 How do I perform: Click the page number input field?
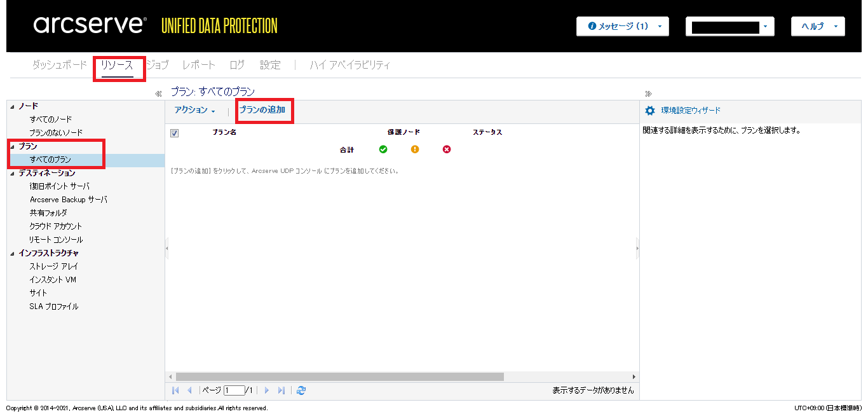pyautogui.click(x=234, y=390)
